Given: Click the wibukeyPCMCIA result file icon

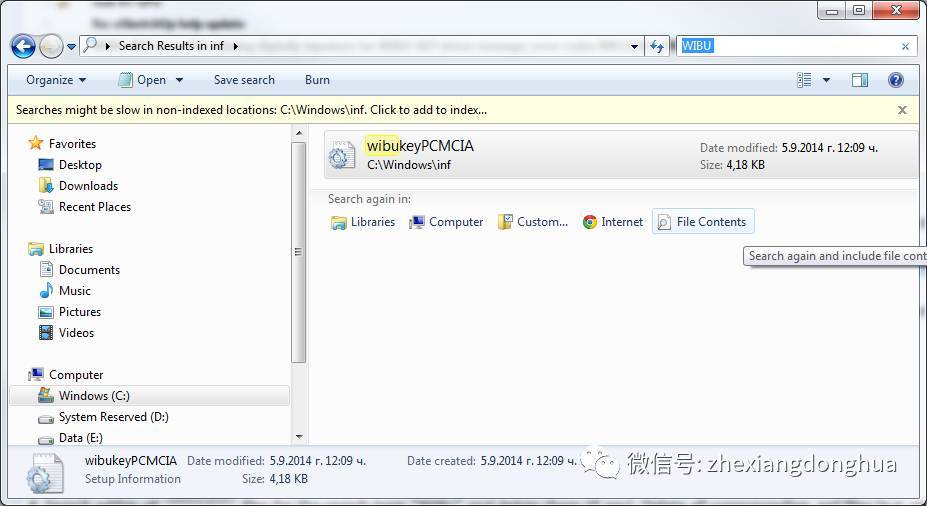Looking at the screenshot, I should click(x=342, y=155).
